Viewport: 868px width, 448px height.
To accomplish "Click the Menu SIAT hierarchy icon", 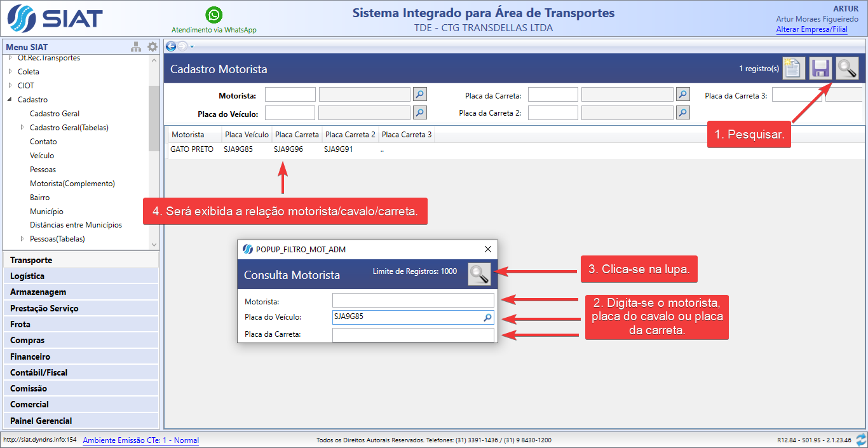I will pyautogui.click(x=136, y=47).
